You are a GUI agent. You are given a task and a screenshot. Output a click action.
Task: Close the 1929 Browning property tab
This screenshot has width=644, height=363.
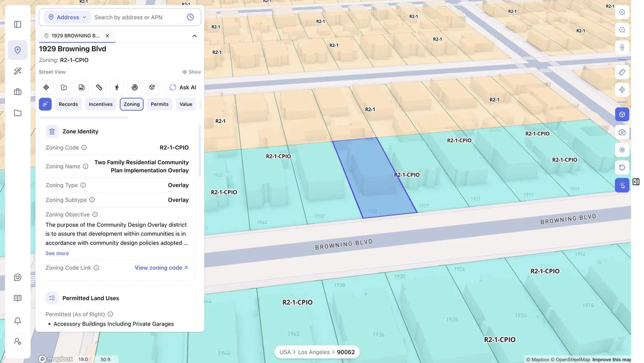107,36
